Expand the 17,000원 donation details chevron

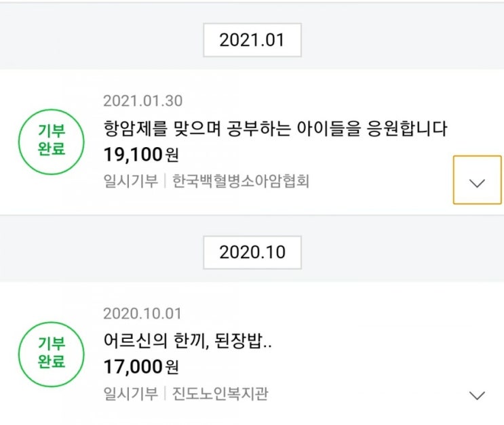tap(478, 394)
